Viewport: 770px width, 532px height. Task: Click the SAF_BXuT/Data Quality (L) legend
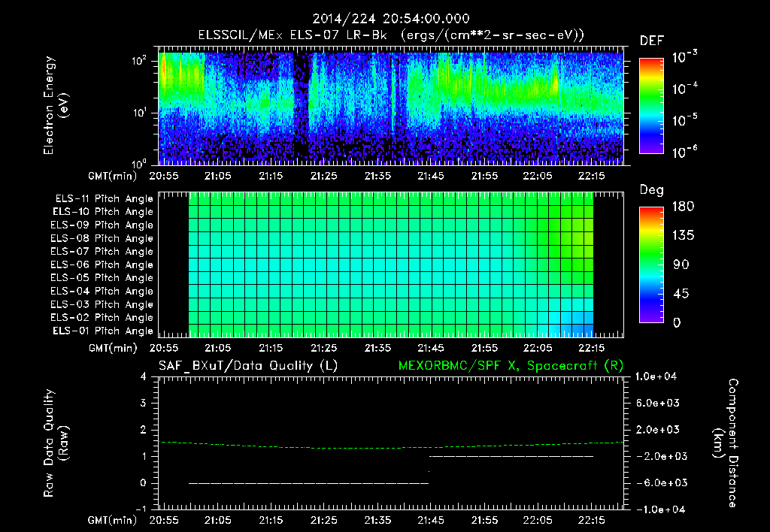[x=248, y=366]
